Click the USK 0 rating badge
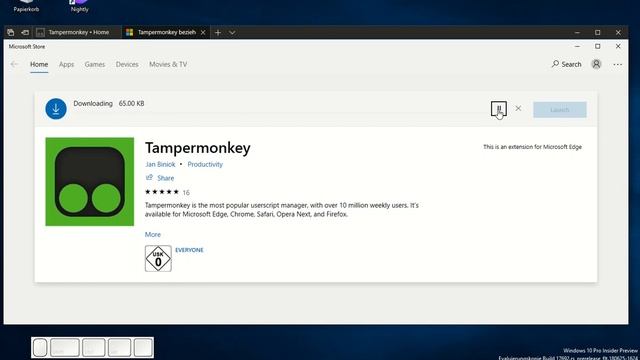 (x=158, y=258)
